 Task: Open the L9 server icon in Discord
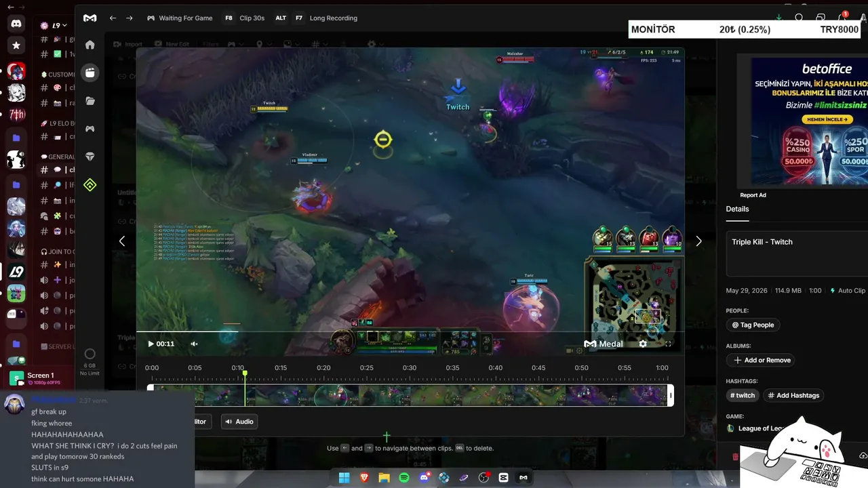click(16, 271)
